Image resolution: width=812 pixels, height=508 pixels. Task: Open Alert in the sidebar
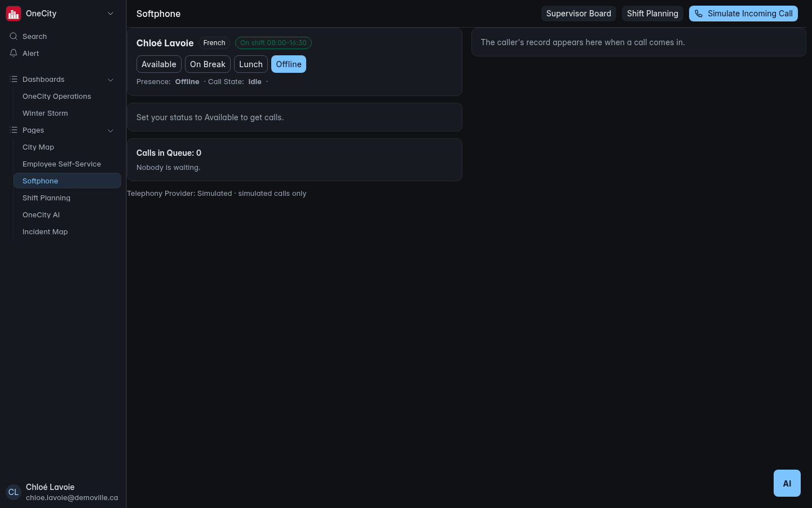tap(63, 53)
